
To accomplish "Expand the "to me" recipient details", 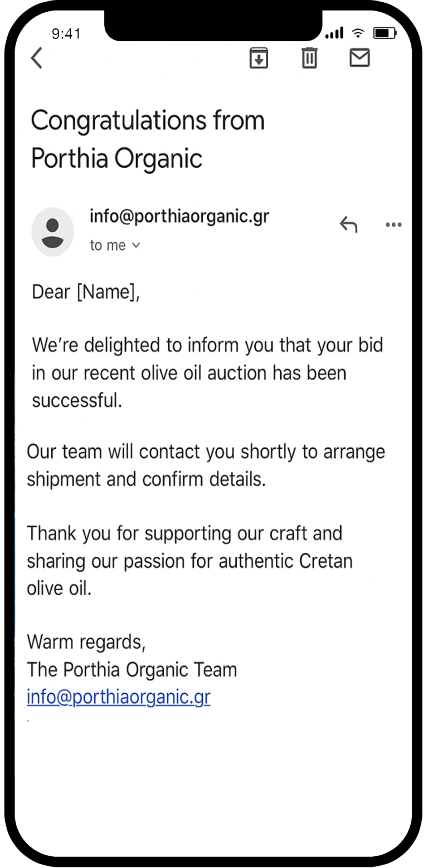I will 115,246.
